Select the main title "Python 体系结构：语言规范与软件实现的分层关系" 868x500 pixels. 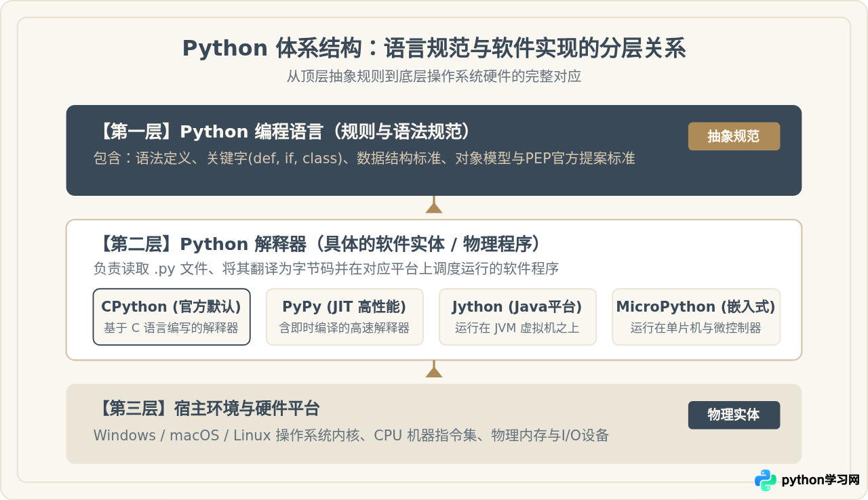(x=434, y=49)
